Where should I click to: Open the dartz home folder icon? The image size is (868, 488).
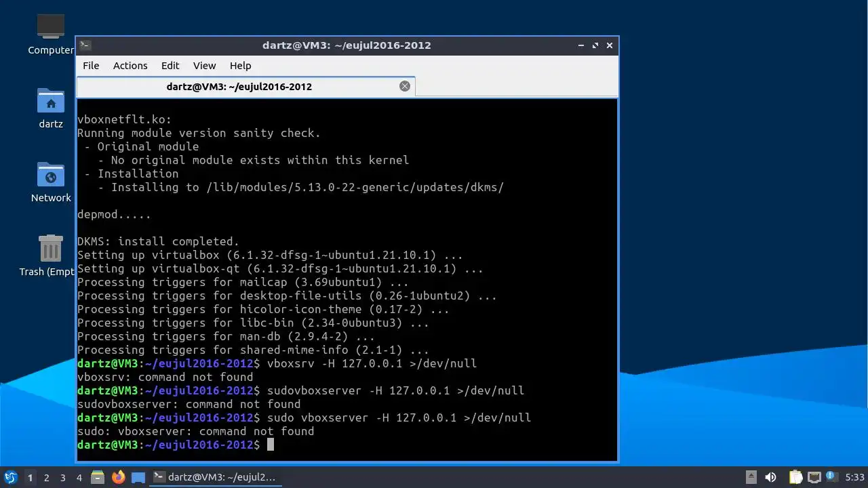pyautogui.click(x=51, y=108)
